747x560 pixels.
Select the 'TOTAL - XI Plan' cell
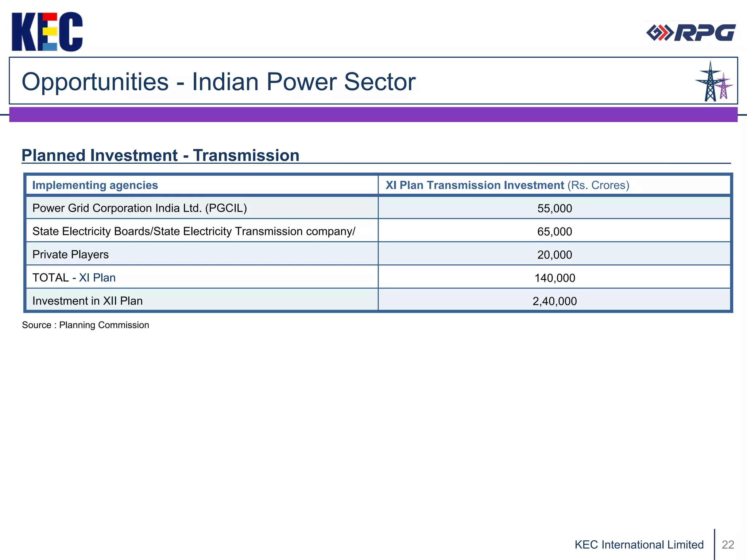[x=202, y=277]
